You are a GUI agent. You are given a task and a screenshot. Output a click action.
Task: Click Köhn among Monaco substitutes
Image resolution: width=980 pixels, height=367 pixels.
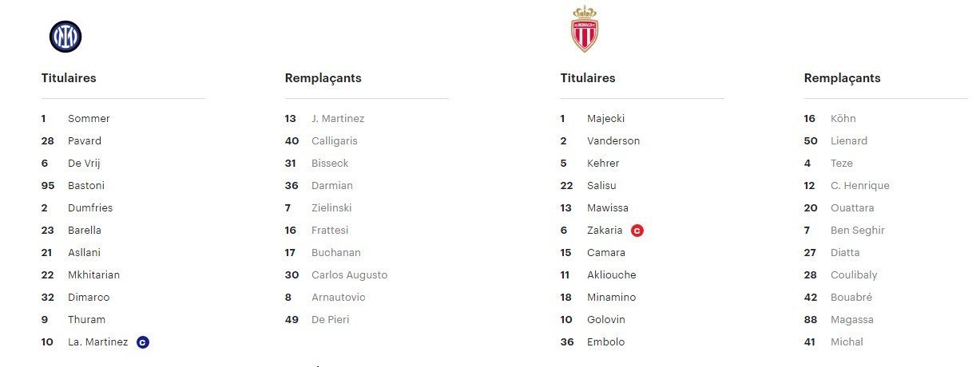pyautogui.click(x=843, y=119)
